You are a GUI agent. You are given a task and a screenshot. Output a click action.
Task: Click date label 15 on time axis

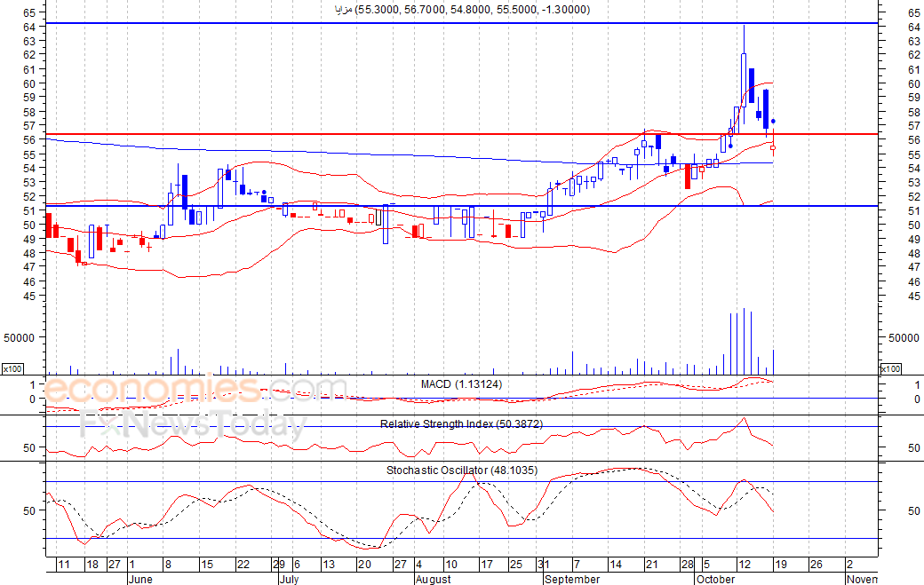click(207, 565)
